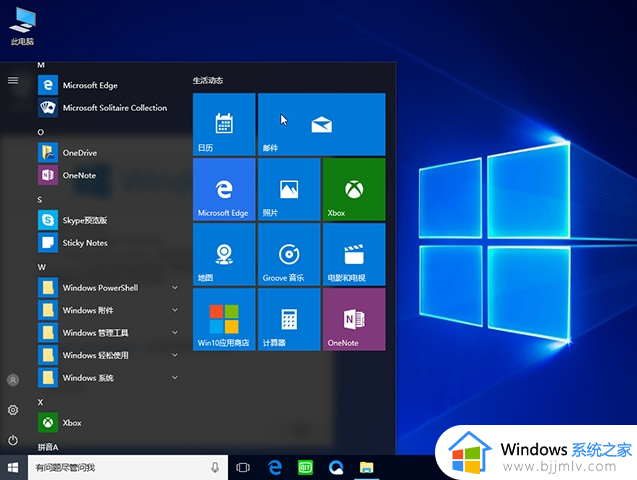Open the Windows 轻松使用 folder entry

[x=108, y=355]
